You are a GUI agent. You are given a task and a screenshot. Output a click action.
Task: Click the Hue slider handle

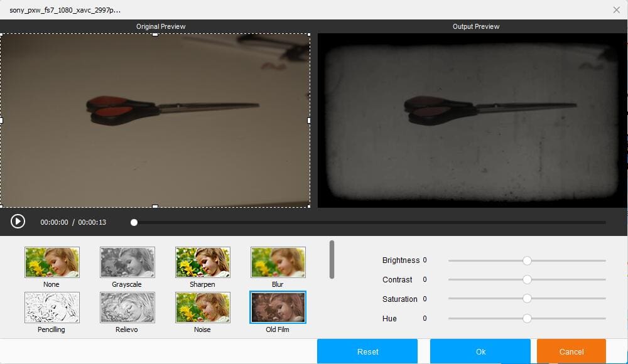[x=527, y=319]
